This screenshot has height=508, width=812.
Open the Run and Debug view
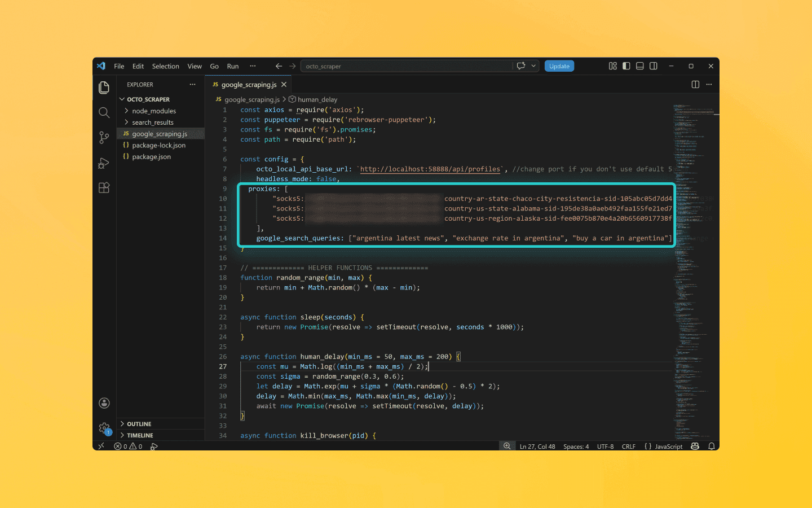(x=104, y=163)
